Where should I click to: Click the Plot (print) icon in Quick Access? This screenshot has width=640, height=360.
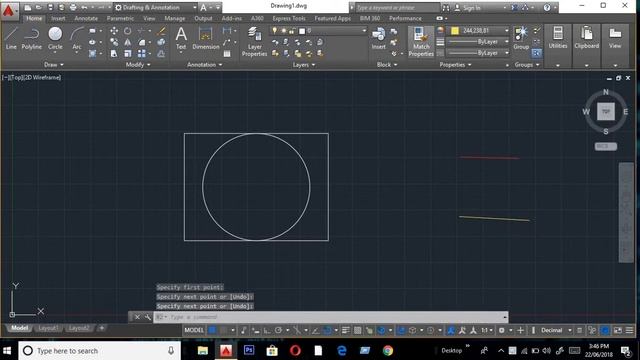click(73, 7)
